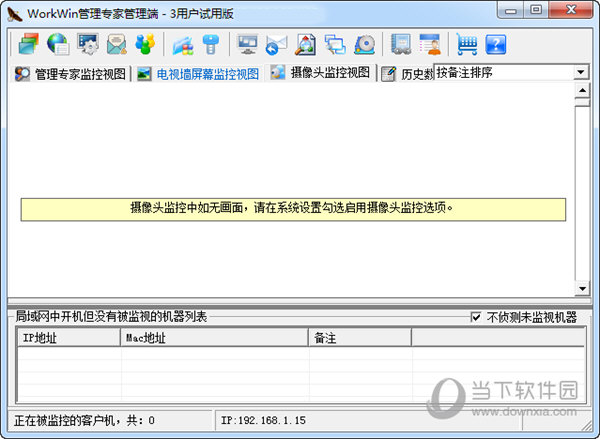
Task: Open the overlapping chat windows icon
Action: coord(335,44)
